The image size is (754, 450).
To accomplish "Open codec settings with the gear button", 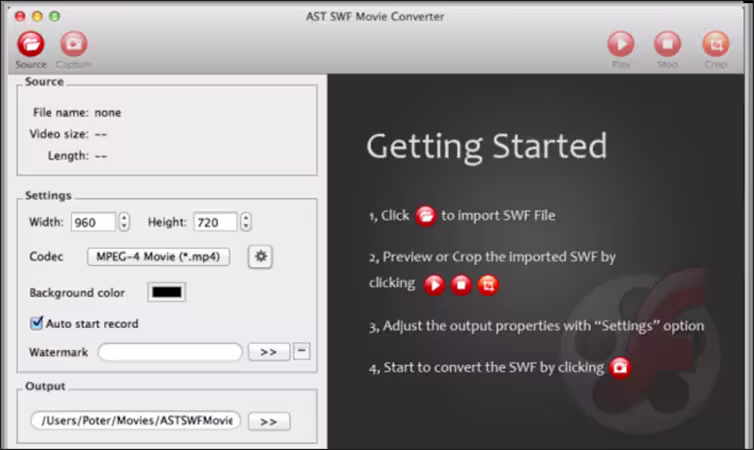I will coord(260,256).
